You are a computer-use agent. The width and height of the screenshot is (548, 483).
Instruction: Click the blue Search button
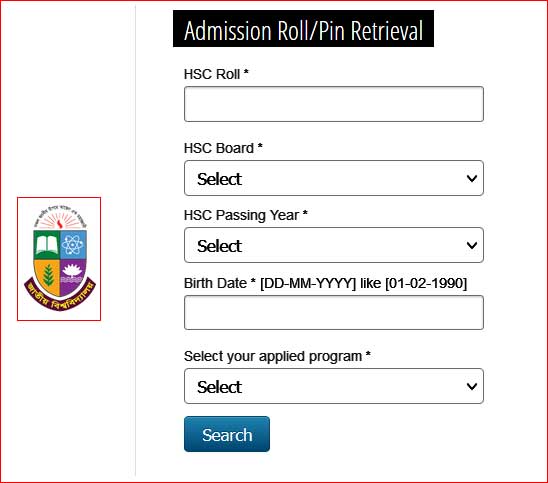pos(227,434)
